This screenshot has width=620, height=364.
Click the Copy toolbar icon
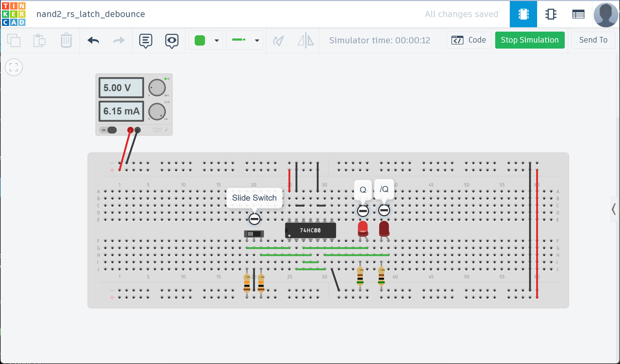pos(14,40)
